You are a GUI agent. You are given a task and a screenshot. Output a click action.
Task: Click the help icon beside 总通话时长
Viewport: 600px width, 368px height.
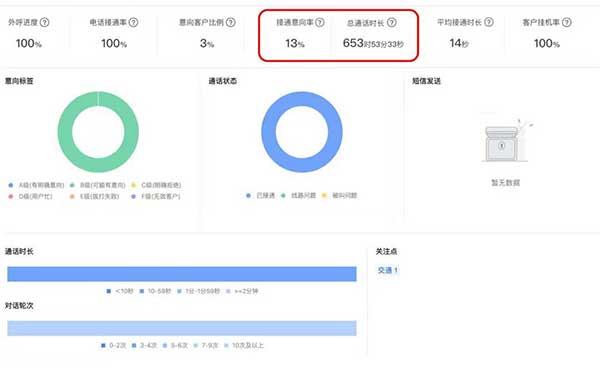(x=391, y=22)
